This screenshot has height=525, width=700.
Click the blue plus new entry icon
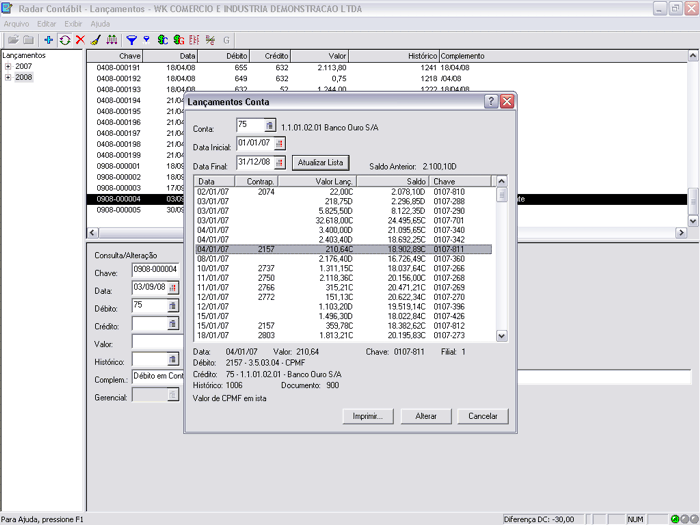(49, 40)
